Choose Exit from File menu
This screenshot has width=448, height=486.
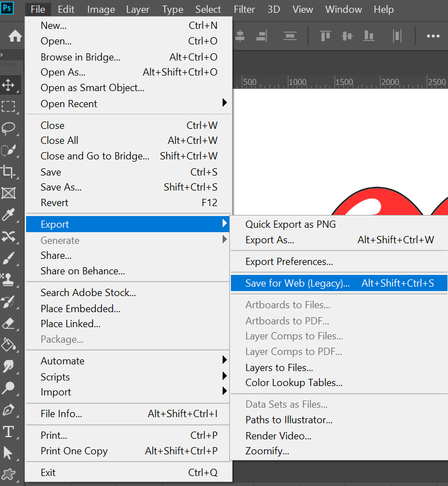[129, 473]
